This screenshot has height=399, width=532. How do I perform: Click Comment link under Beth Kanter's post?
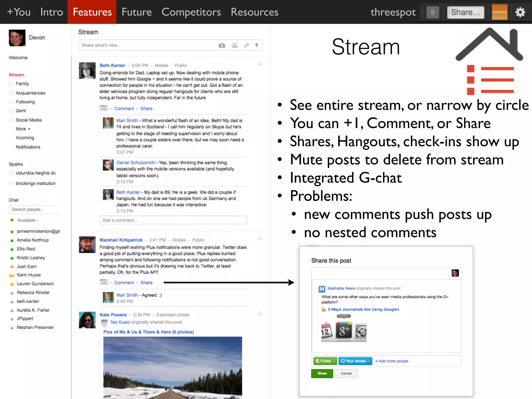124,108
